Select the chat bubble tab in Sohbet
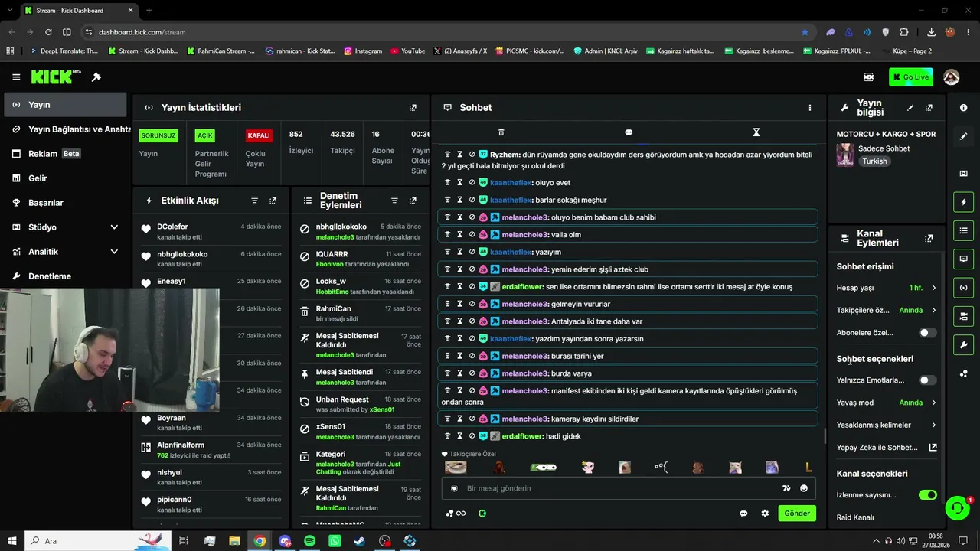980x551 pixels. [x=629, y=132]
